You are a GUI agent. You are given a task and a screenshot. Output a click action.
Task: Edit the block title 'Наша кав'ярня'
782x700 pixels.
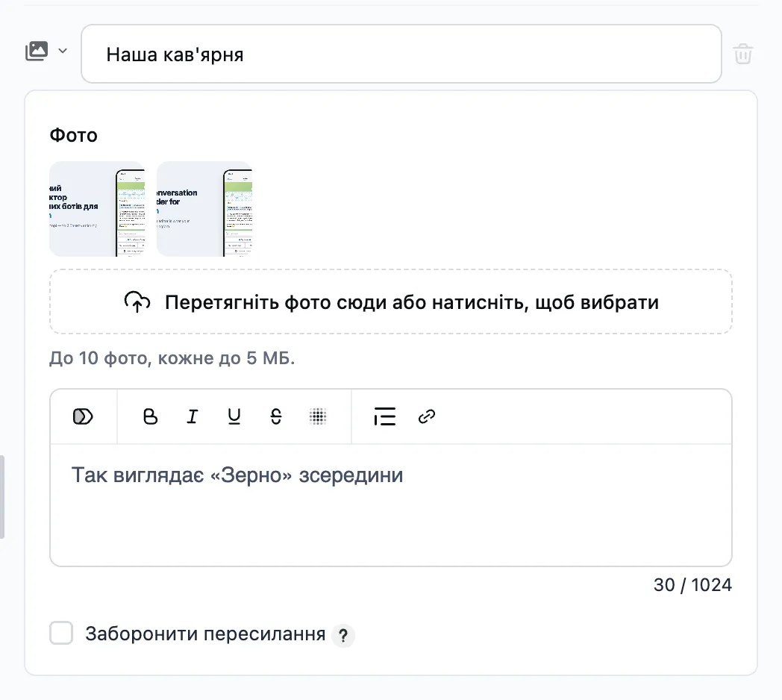click(401, 54)
